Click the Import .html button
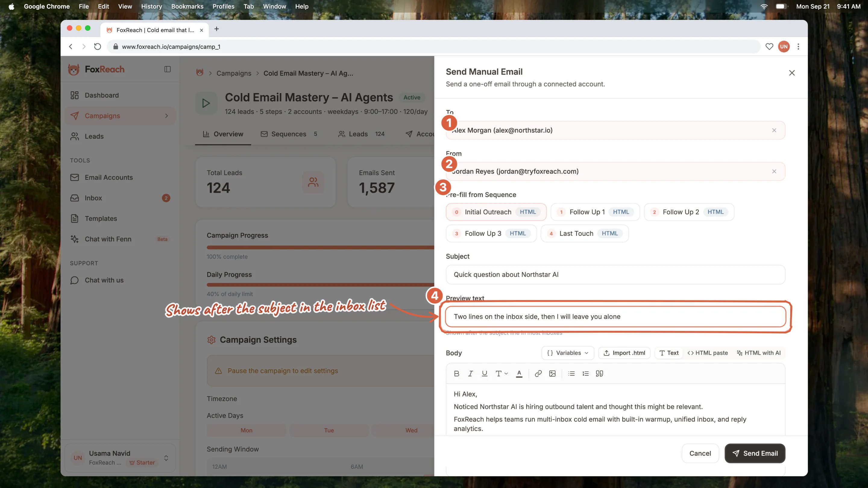Image resolution: width=868 pixels, height=488 pixels. point(624,353)
